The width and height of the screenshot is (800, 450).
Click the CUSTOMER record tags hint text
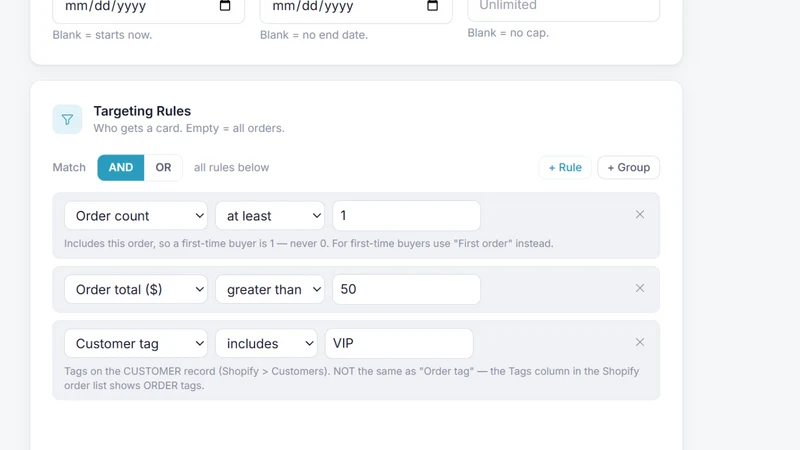(x=352, y=378)
